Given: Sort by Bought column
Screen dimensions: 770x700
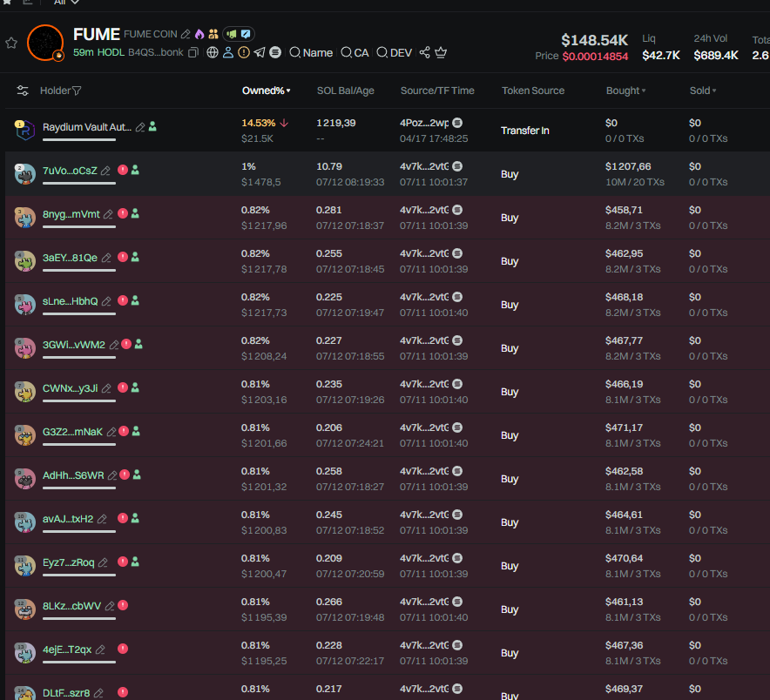Looking at the screenshot, I should 625,91.
